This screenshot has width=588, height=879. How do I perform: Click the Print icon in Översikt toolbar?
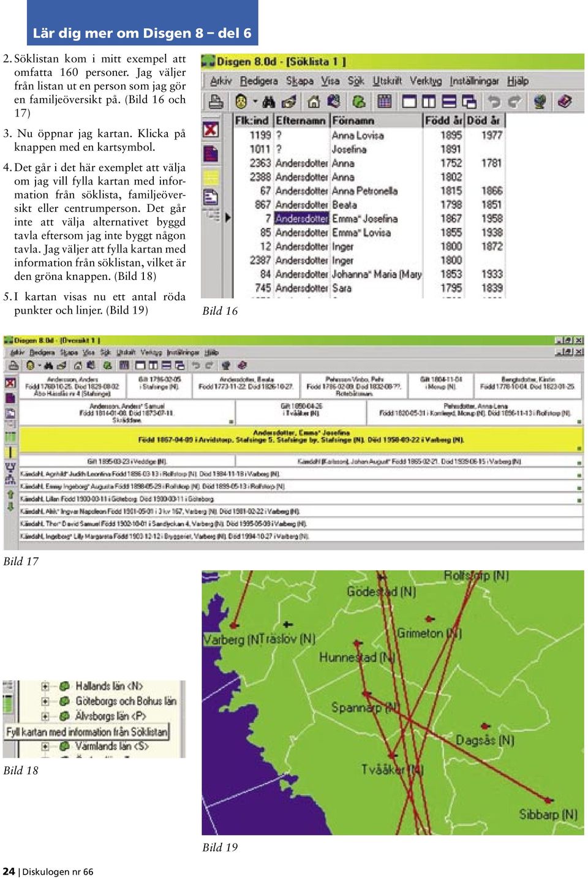tap(12, 365)
